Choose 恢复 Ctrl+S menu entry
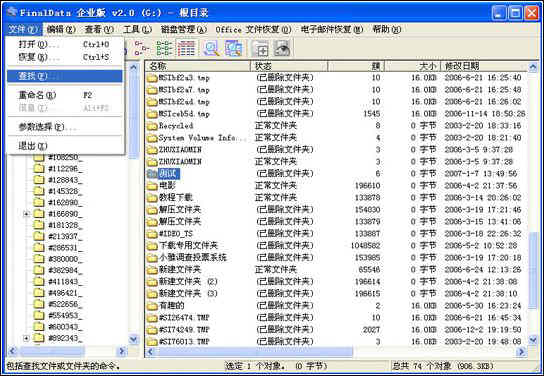The height and width of the screenshot is (376, 544). [65, 57]
